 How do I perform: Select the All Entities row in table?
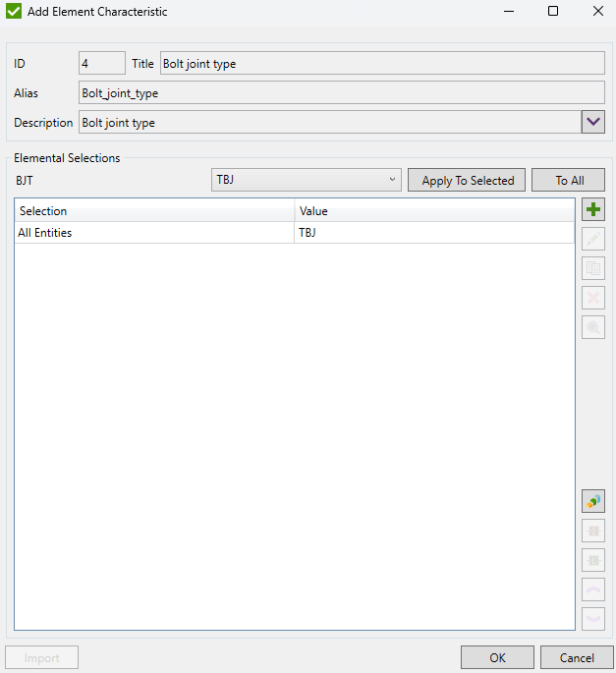point(155,233)
